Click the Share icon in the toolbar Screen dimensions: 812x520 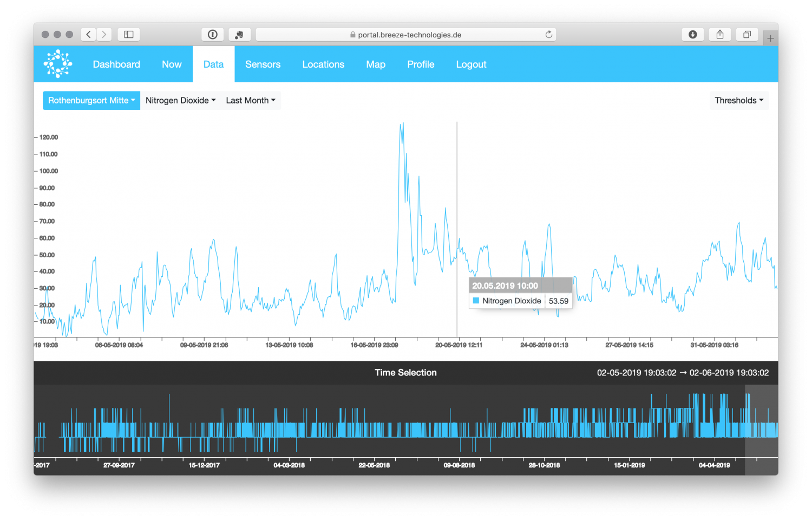pyautogui.click(x=719, y=34)
